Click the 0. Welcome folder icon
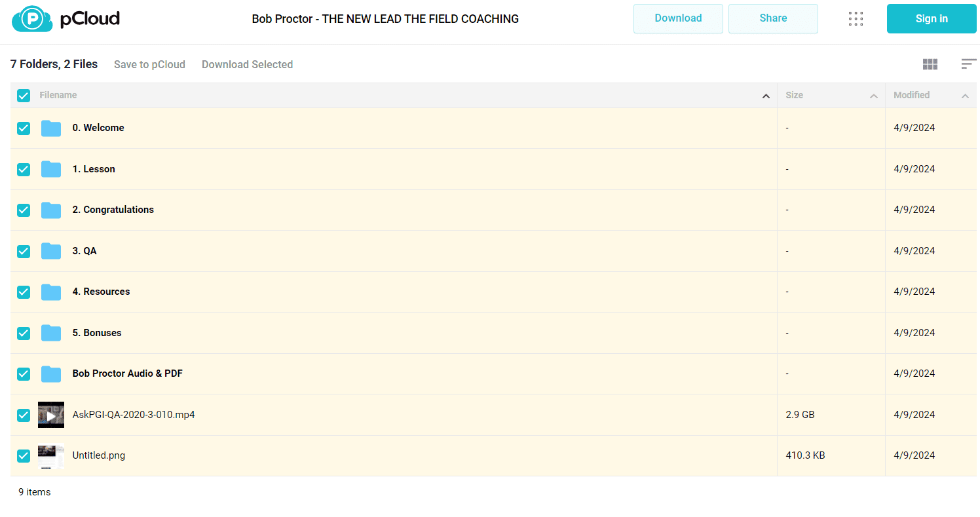This screenshot has height=517, width=980. (51, 128)
